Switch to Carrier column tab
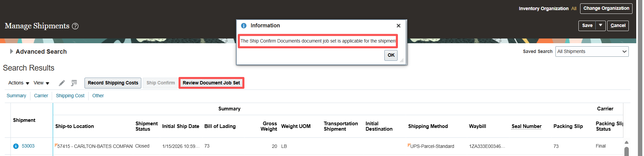Image resolution: width=644 pixels, height=156 pixels. tap(41, 96)
